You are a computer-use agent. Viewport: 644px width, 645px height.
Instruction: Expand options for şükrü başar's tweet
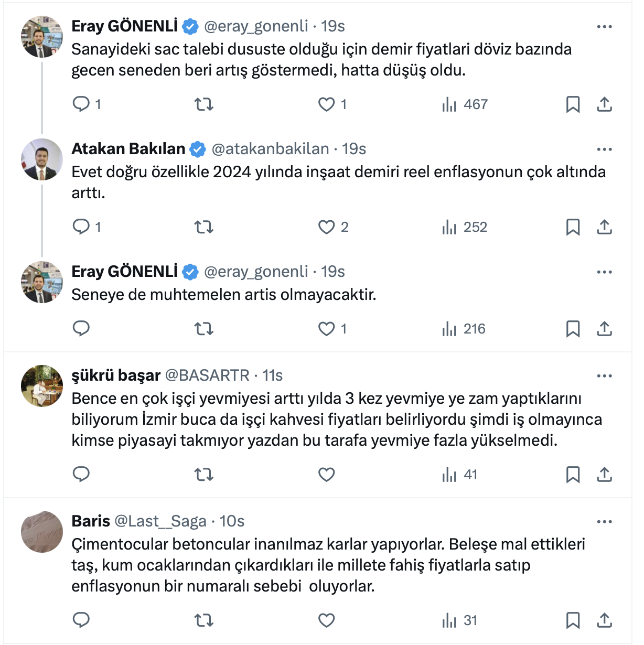point(604,376)
